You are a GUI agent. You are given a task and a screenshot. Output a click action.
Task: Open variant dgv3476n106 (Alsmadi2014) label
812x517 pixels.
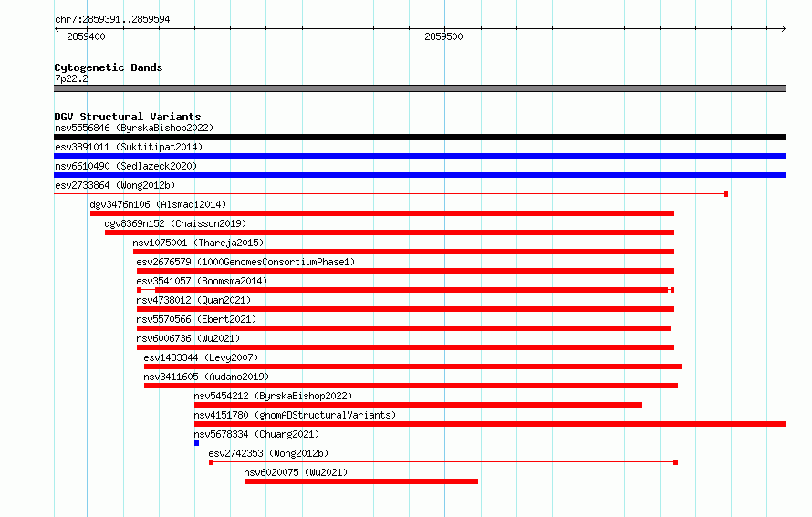pos(158,204)
